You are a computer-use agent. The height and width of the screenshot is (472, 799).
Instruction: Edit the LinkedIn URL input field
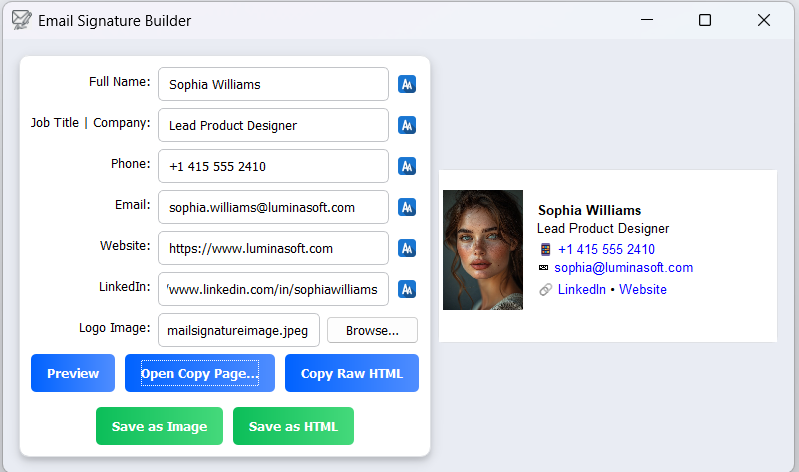pyautogui.click(x=273, y=289)
